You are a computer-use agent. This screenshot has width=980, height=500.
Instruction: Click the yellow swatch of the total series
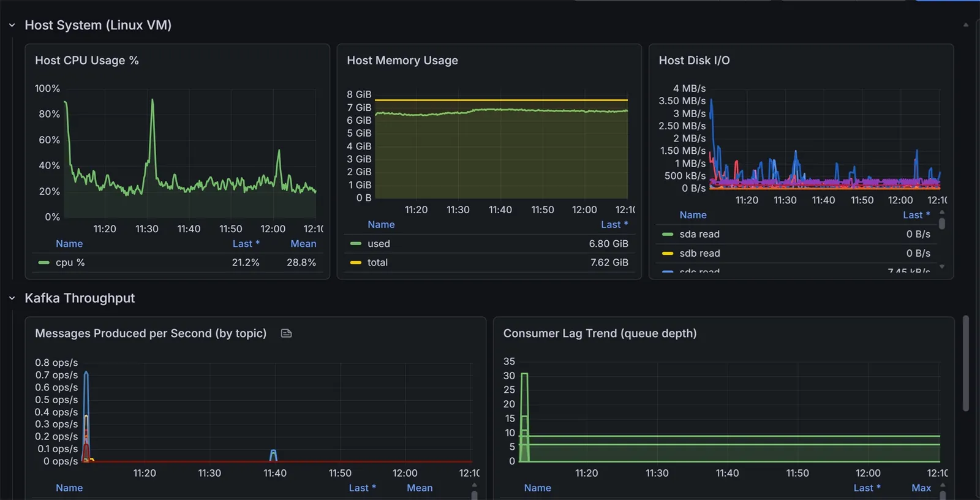355,263
